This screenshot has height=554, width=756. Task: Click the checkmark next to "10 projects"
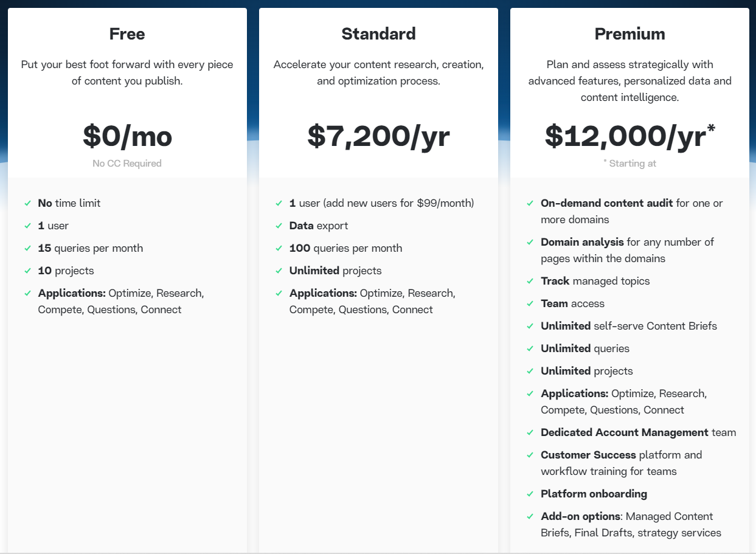point(28,271)
